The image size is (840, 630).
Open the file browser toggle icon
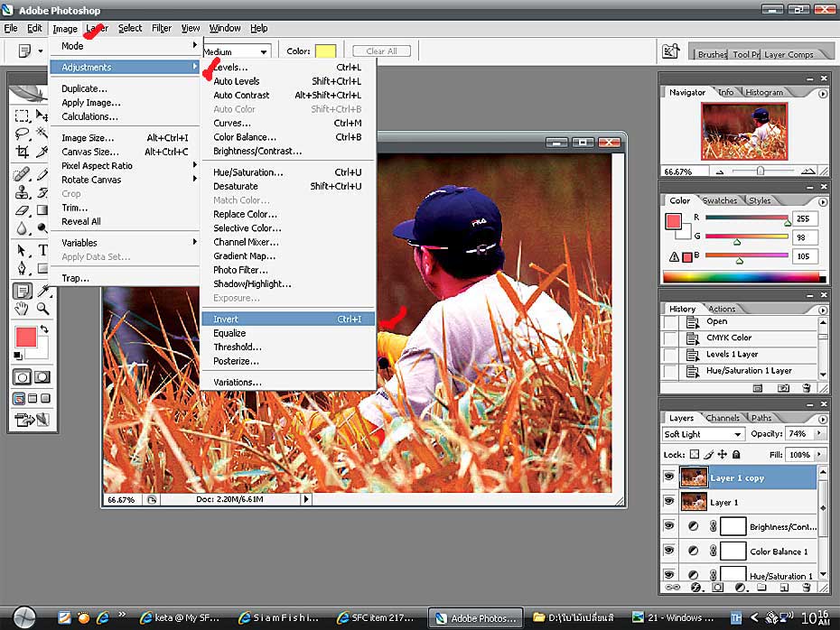[x=670, y=51]
